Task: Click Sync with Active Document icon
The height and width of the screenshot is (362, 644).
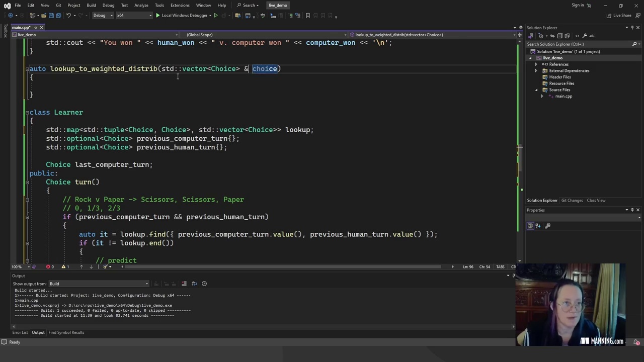Action: pyautogui.click(x=552, y=36)
